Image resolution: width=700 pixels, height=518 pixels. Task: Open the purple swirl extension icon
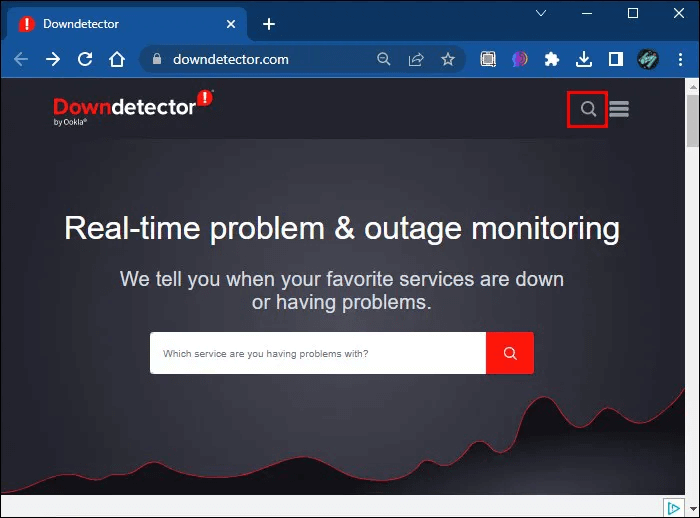point(520,59)
